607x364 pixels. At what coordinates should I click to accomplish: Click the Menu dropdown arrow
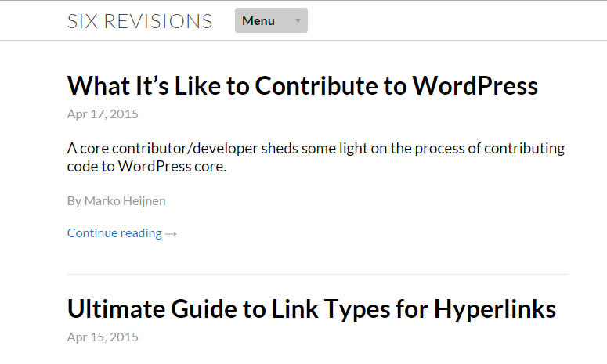pyautogui.click(x=298, y=20)
